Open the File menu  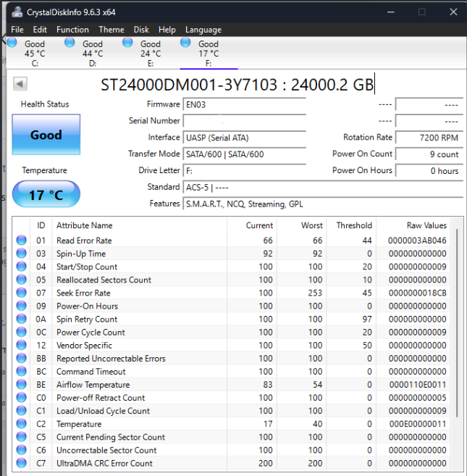click(x=17, y=30)
